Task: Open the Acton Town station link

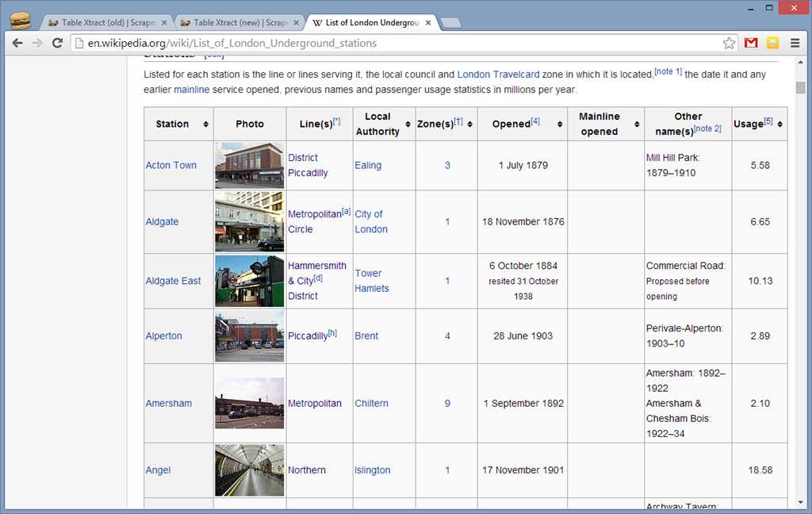Action: 171,165
